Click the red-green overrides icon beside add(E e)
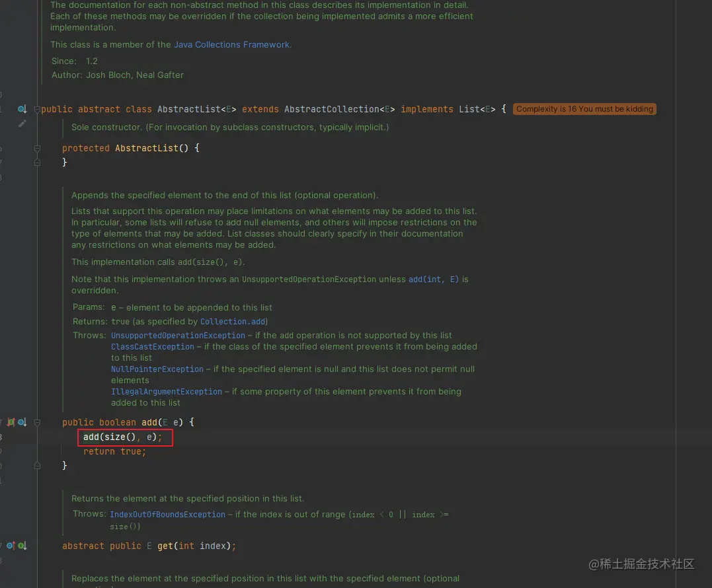This screenshot has height=588, width=712. click(x=11, y=422)
